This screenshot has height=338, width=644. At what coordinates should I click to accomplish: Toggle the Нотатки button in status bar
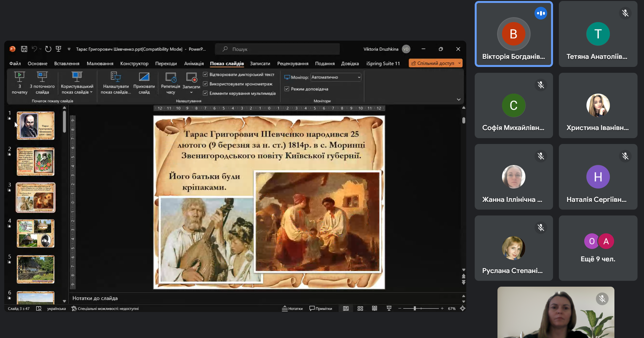tap(292, 308)
